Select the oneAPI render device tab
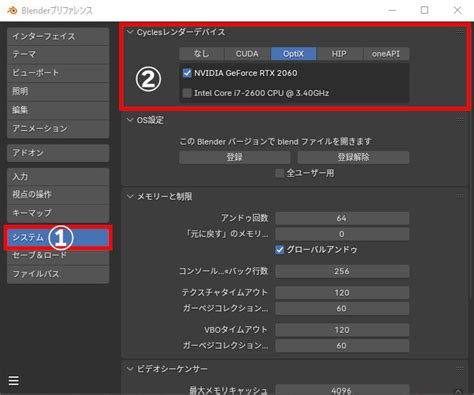 click(386, 54)
